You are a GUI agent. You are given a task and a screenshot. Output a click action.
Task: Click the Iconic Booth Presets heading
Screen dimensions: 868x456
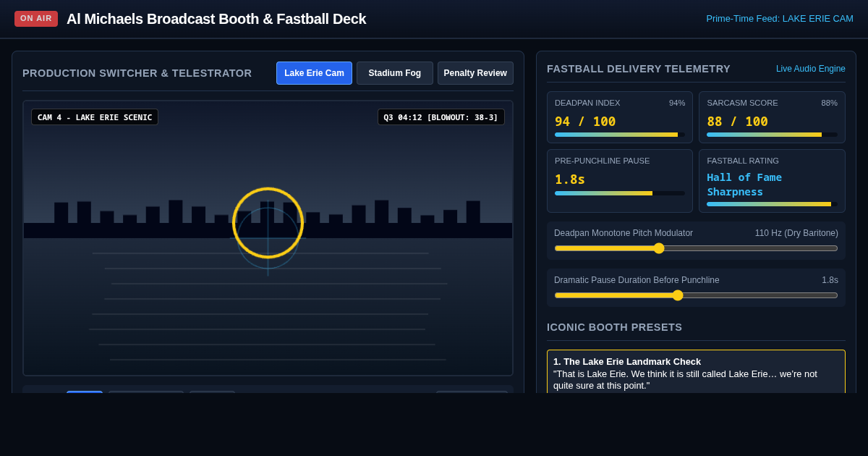pyautogui.click(x=614, y=327)
